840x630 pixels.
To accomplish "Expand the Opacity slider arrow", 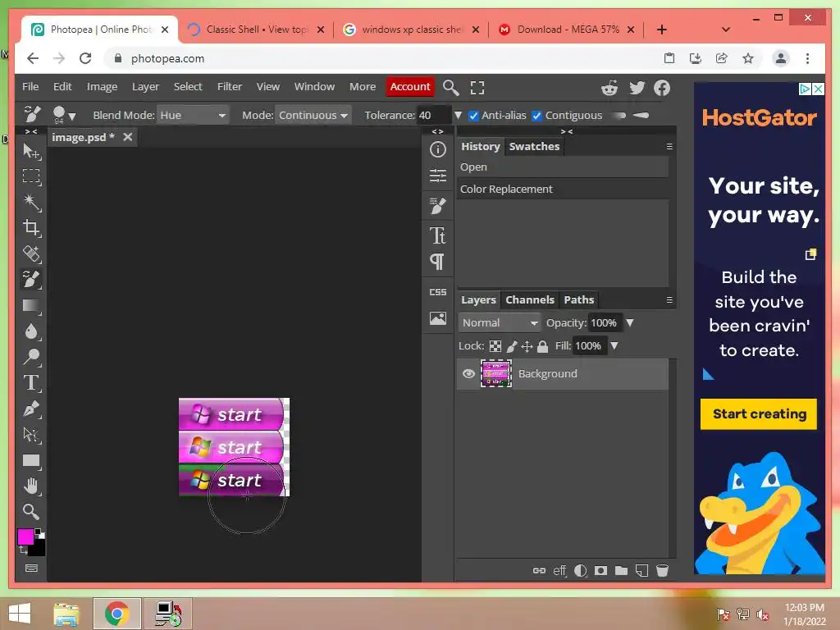I will coord(630,323).
